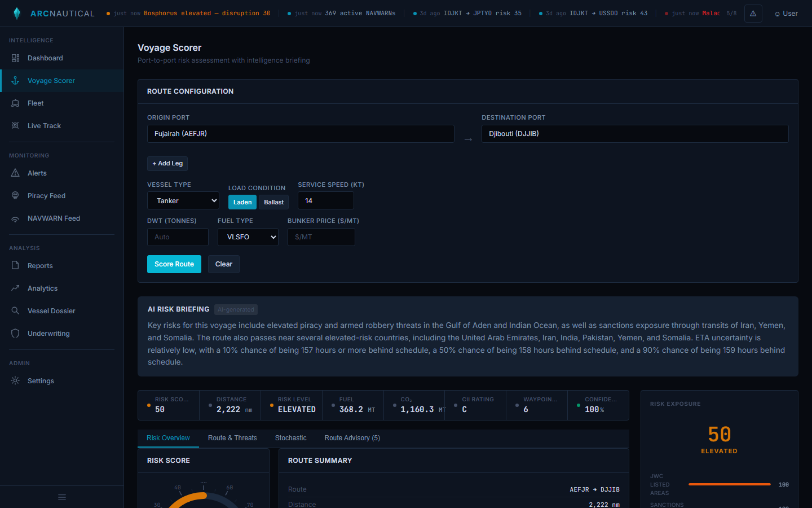This screenshot has width=812, height=508.
Task: Switch load condition to Ballast
Action: (x=273, y=202)
